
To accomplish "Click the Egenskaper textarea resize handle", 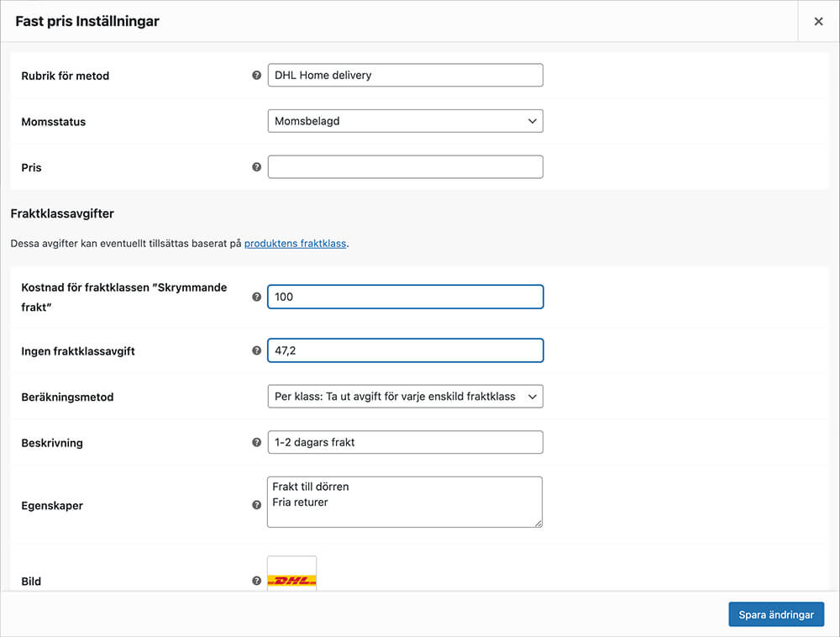I will point(538,524).
